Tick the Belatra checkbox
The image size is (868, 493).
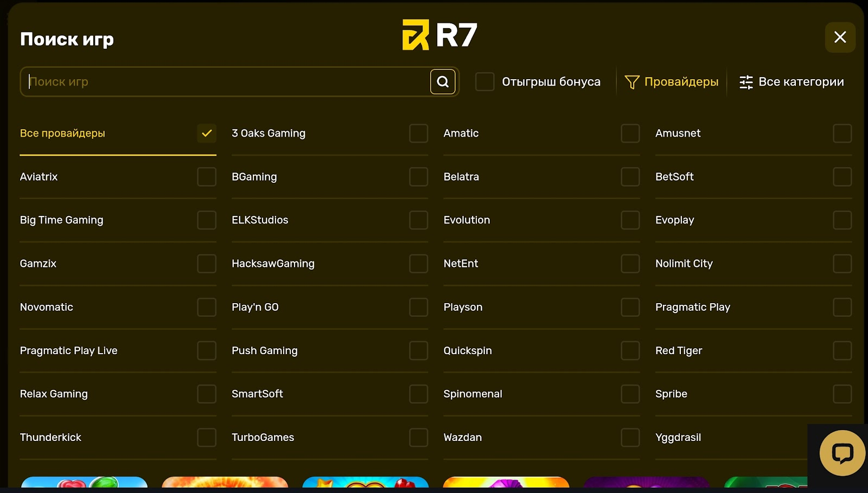pos(630,177)
